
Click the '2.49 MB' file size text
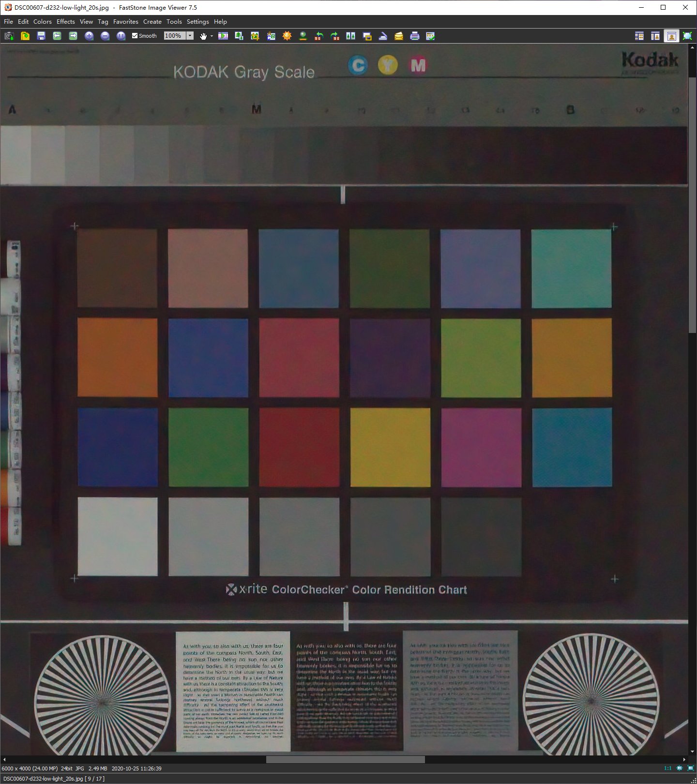(x=98, y=769)
